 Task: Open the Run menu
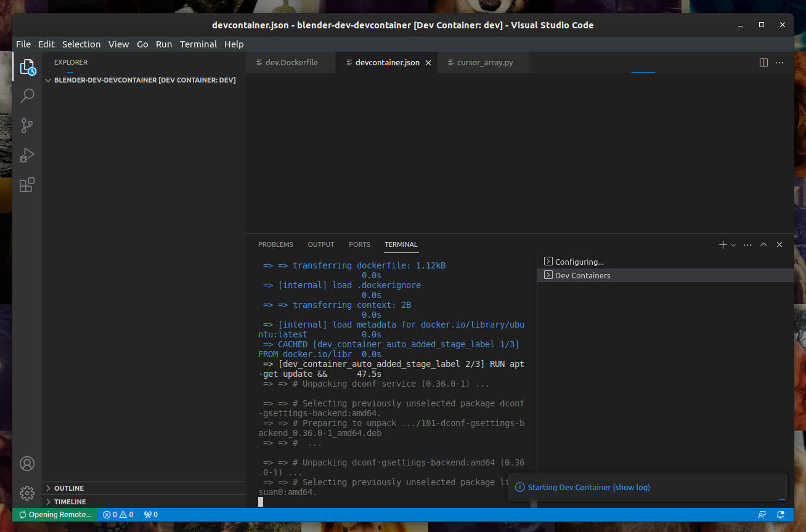164,44
